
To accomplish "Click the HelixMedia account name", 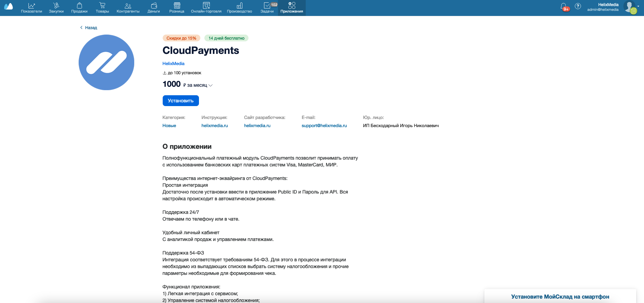I will 608,5.
